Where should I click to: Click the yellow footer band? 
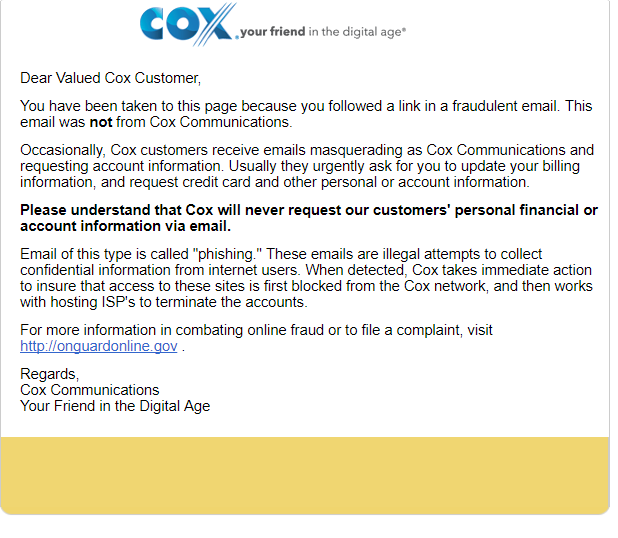click(x=305, y=475)
